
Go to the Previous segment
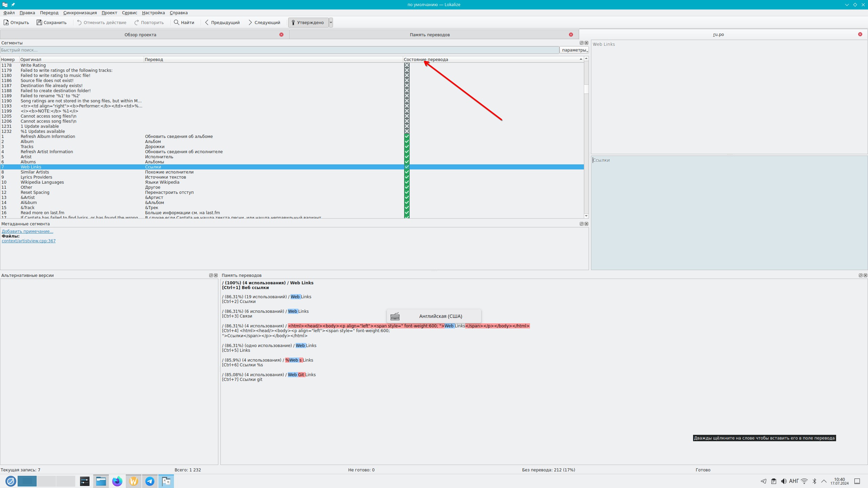222,22
